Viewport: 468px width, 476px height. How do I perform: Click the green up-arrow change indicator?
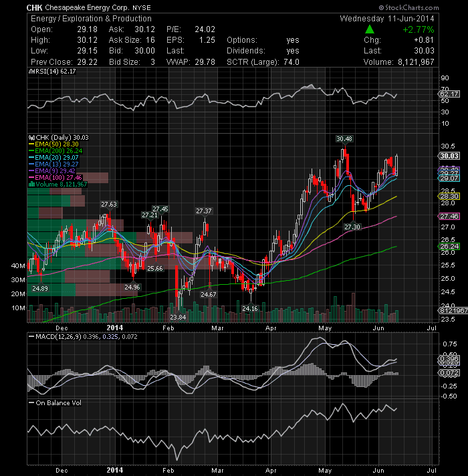pos(369,29)
